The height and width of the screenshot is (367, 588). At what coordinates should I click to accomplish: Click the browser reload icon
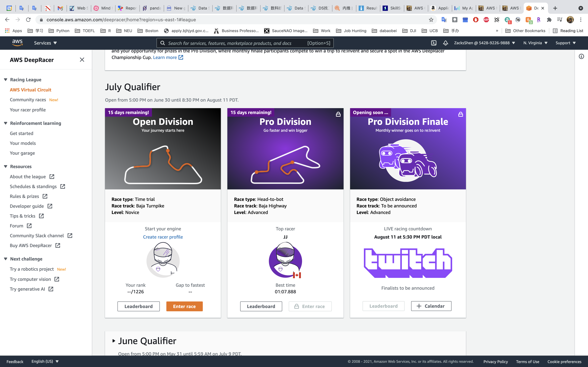[x=28, y=20]
